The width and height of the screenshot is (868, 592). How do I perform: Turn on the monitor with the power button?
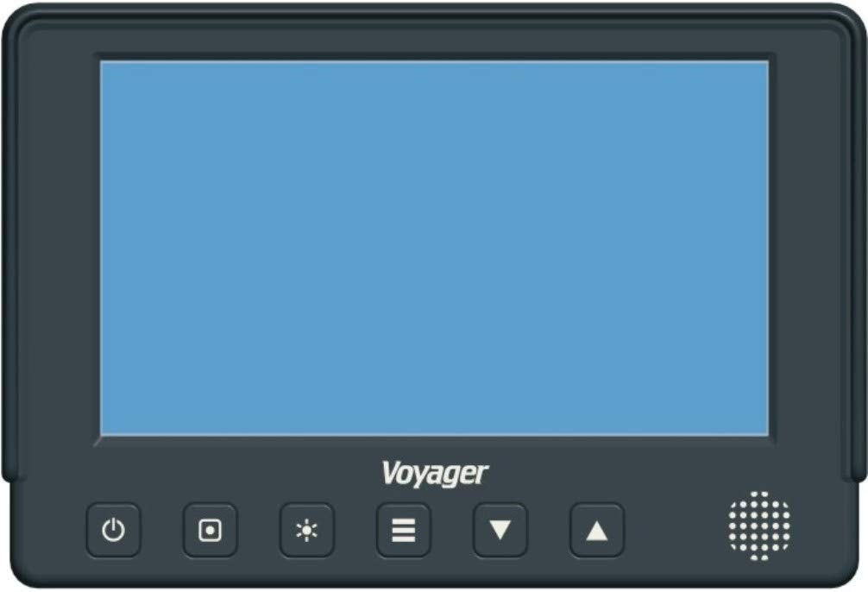[114, 529]
